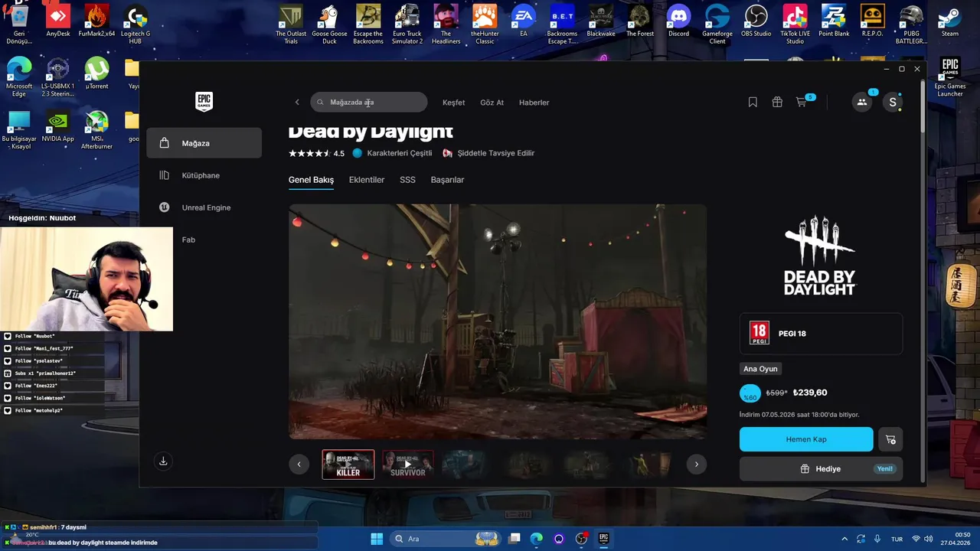Click the Epic Games logo in launcher sidebar
Image resolution: width=980 pixels, height=551 pixels.
pos(204,102)
